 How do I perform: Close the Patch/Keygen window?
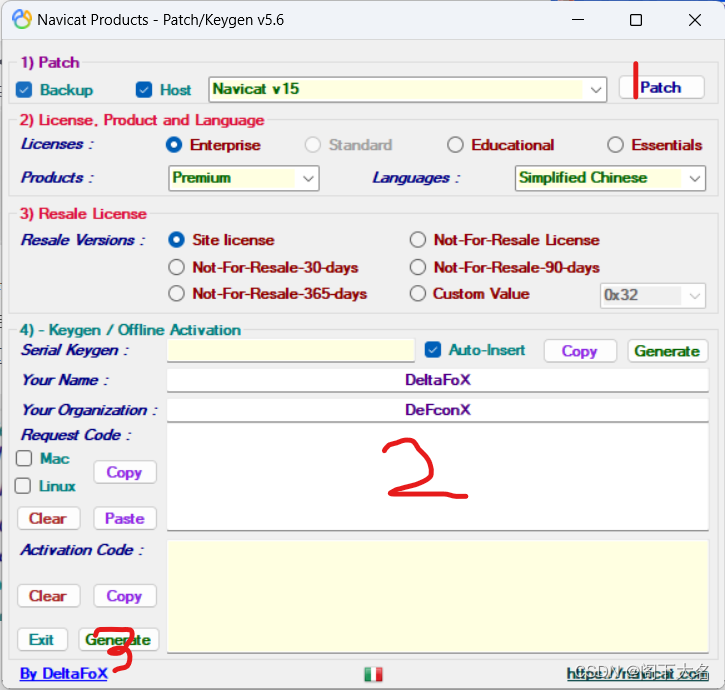coord(694,20)
